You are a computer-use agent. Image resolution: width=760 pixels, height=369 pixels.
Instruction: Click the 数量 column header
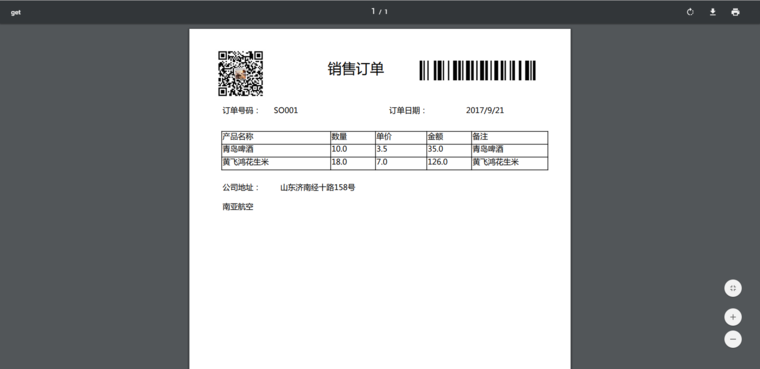pos(339,137)
